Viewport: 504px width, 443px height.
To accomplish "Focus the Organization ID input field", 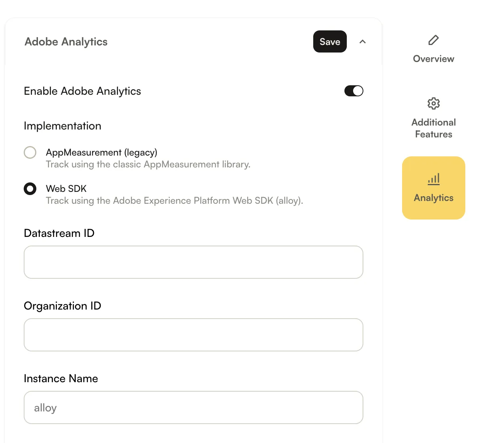I will (x=194, y=335).
